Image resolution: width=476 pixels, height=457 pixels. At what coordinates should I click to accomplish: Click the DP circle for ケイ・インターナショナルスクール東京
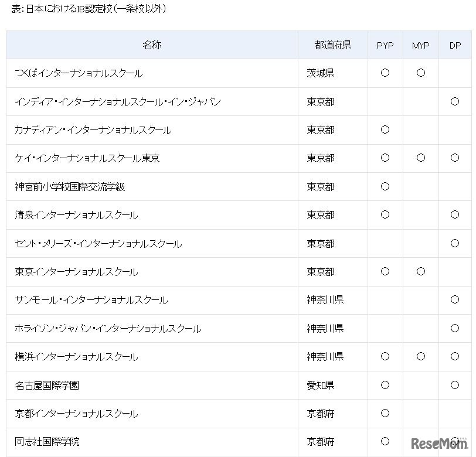pos(455,158)
